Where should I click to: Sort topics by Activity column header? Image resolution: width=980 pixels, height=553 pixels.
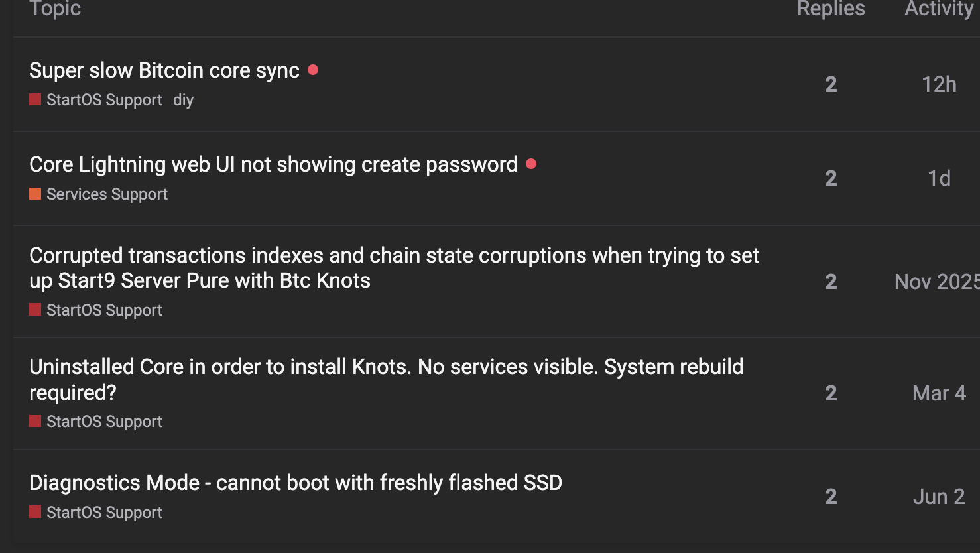pos(939,9)
